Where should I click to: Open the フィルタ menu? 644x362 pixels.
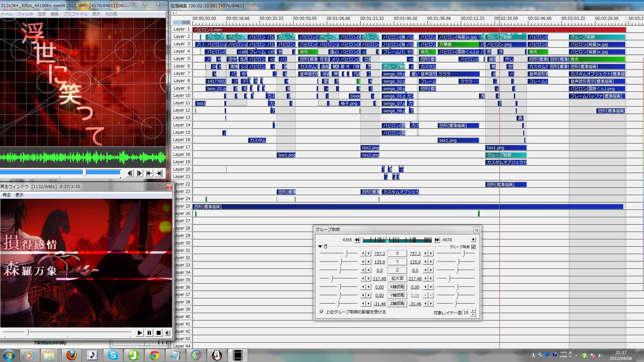click(x=25, y=14)
